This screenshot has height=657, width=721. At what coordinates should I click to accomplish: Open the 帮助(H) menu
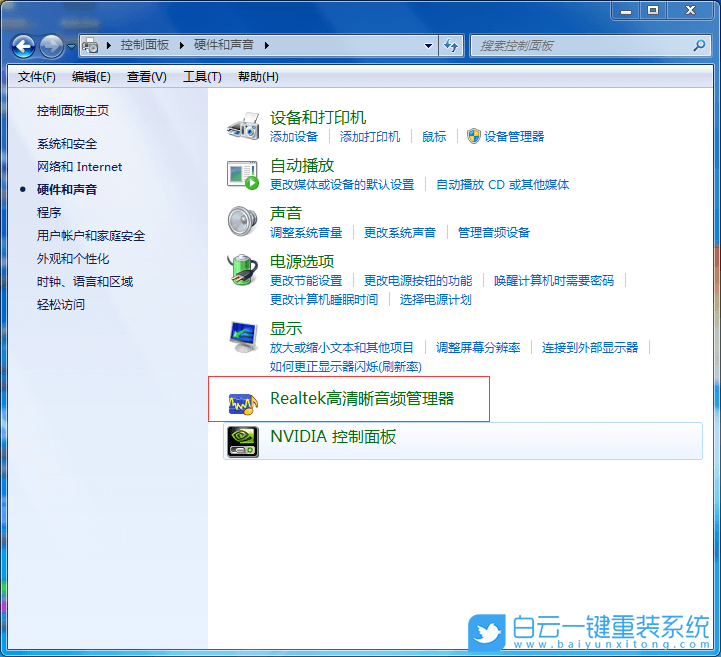258,77
